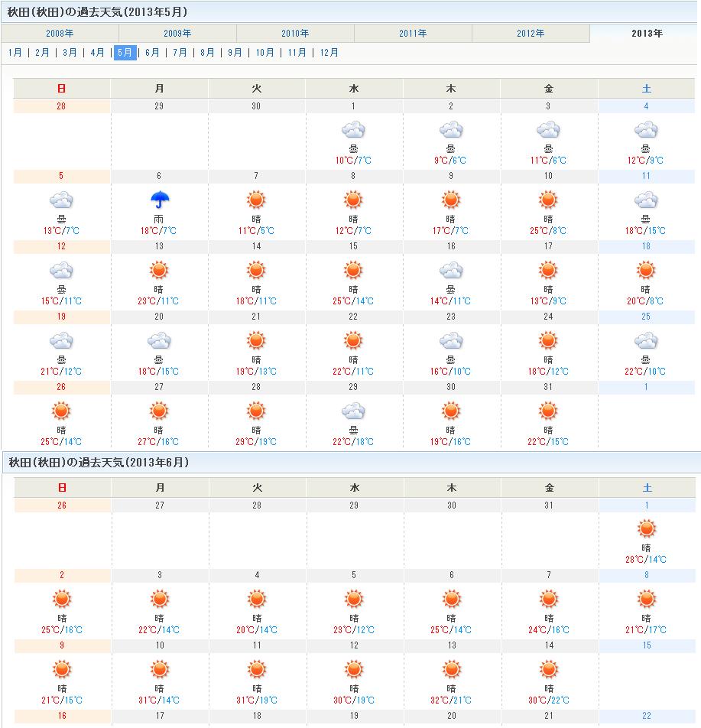Open the 2009年 year tab
This screenshot has width=701, height=728.
tap(178, 34)
